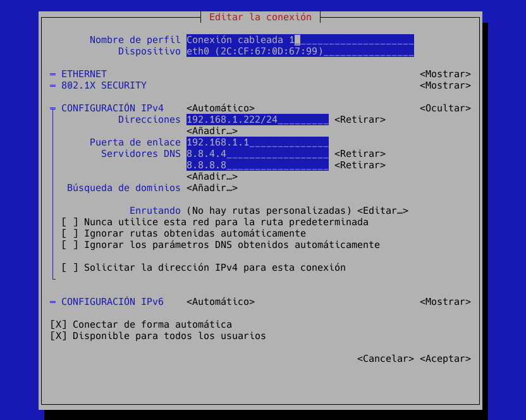Image resolution: width=526 pixels, height=420 pixels.
Task: Add another DNS server entry
Action: tap(212, 176)
